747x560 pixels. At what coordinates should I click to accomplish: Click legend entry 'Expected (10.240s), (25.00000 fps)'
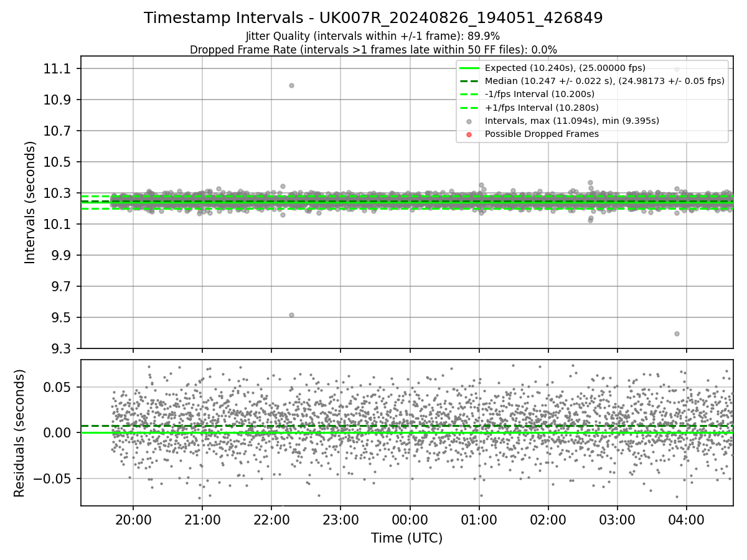tap(565, 68)
